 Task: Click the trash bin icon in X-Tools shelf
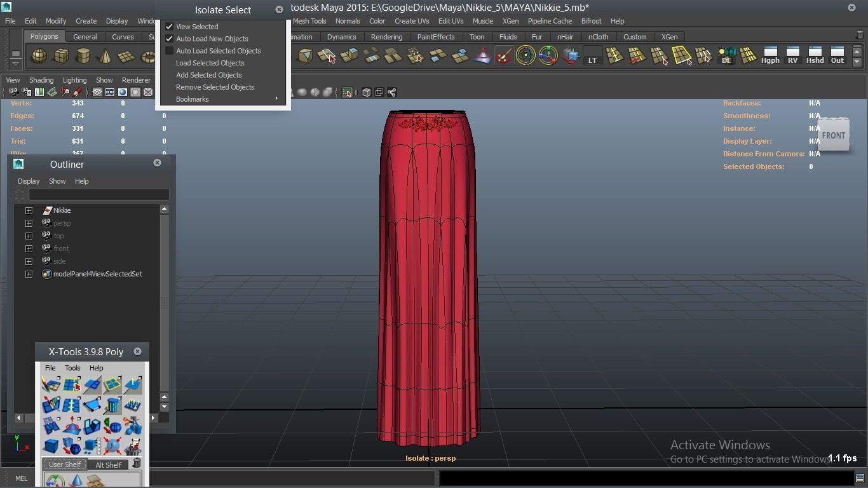pyautogui.click(x=136, y=463)
